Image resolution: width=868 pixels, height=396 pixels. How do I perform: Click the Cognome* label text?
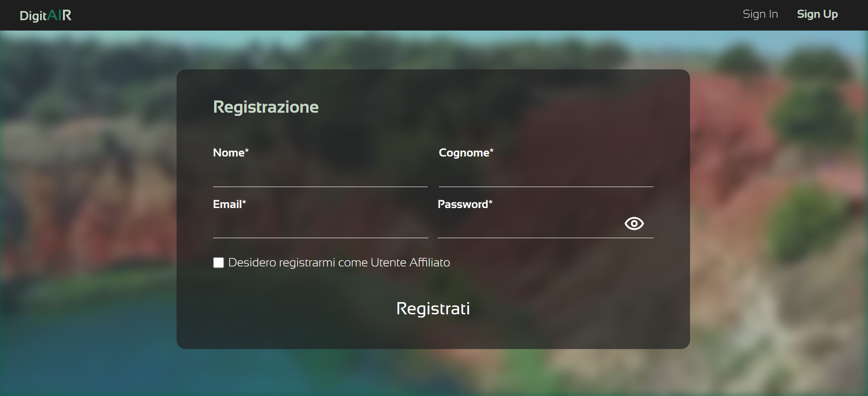[x=466, y=152]
